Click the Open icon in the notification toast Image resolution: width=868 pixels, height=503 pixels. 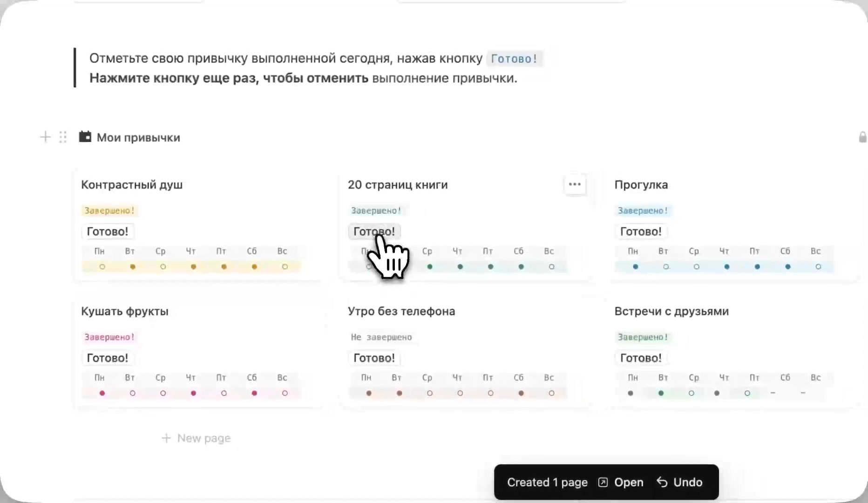[x=603, y=483]
